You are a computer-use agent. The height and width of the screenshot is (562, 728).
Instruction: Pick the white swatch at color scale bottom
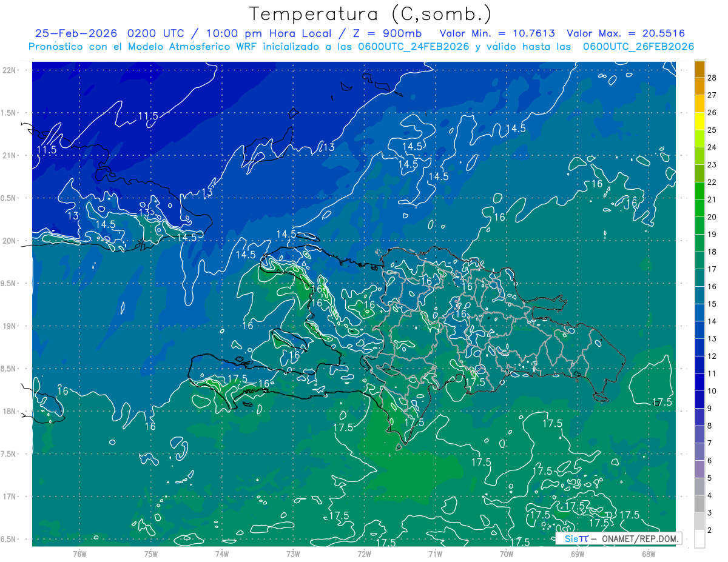(699, 539)
